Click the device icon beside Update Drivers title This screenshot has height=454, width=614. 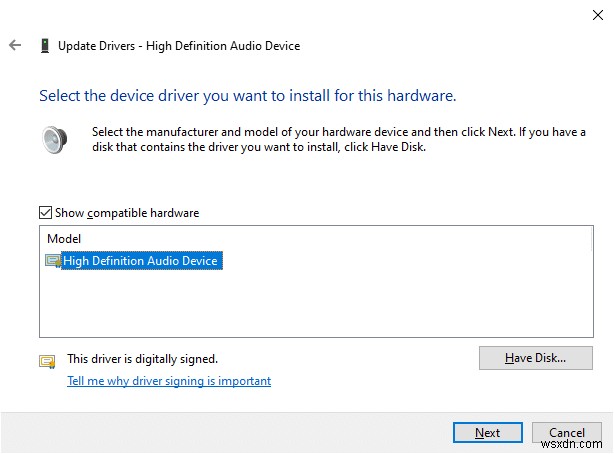(44, 46)
